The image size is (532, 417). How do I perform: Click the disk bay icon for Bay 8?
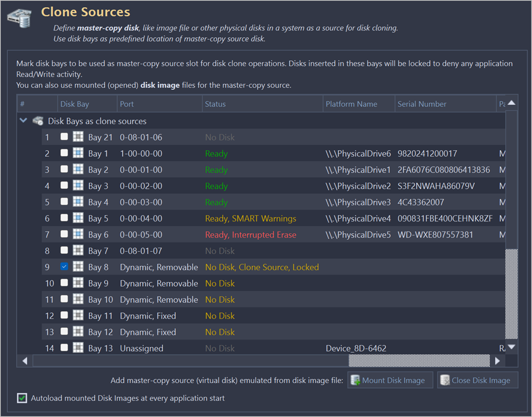click(78, 267)
